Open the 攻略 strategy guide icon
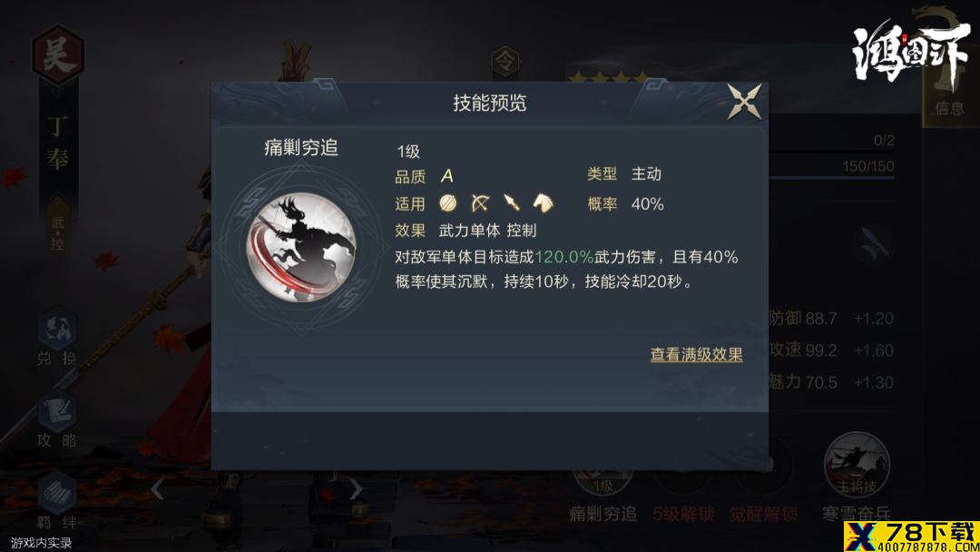Screen dimensions: 980x552 57,420
